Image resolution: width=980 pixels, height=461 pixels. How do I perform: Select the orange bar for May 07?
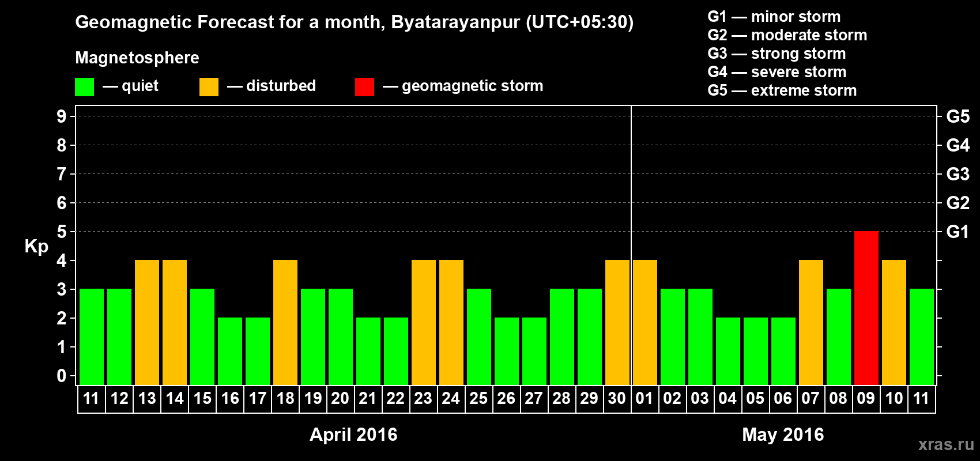click(x=811, y=322)
